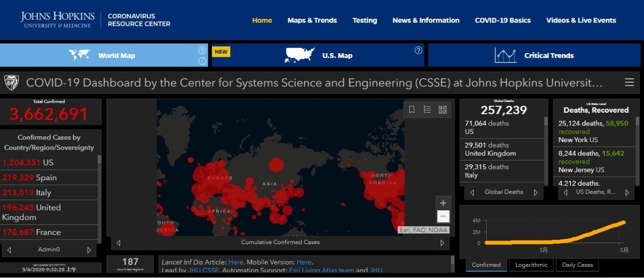
Task: Open the Maps & Trends menu
Action: [x=312, y=20]
